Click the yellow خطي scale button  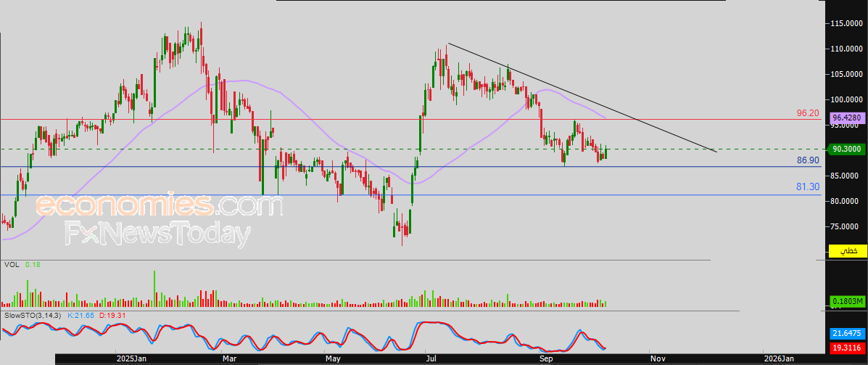[847, 251]
